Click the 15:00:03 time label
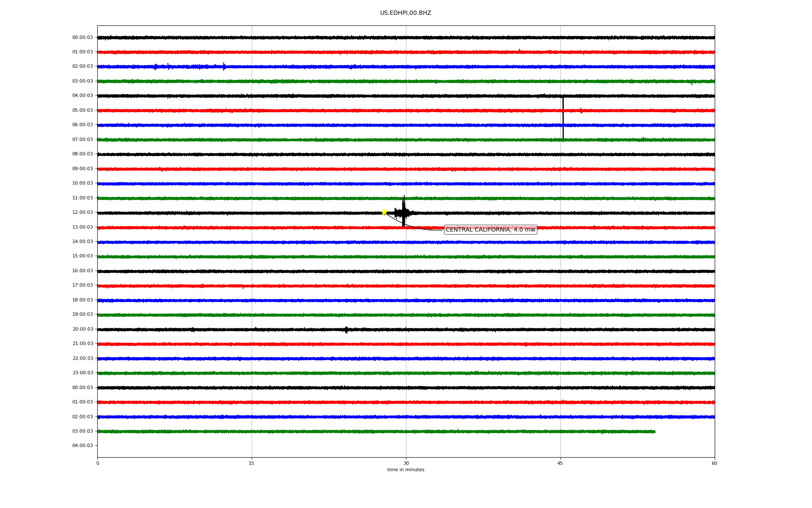Viewport: 812px width, 508px height. [x=82, y=256]
